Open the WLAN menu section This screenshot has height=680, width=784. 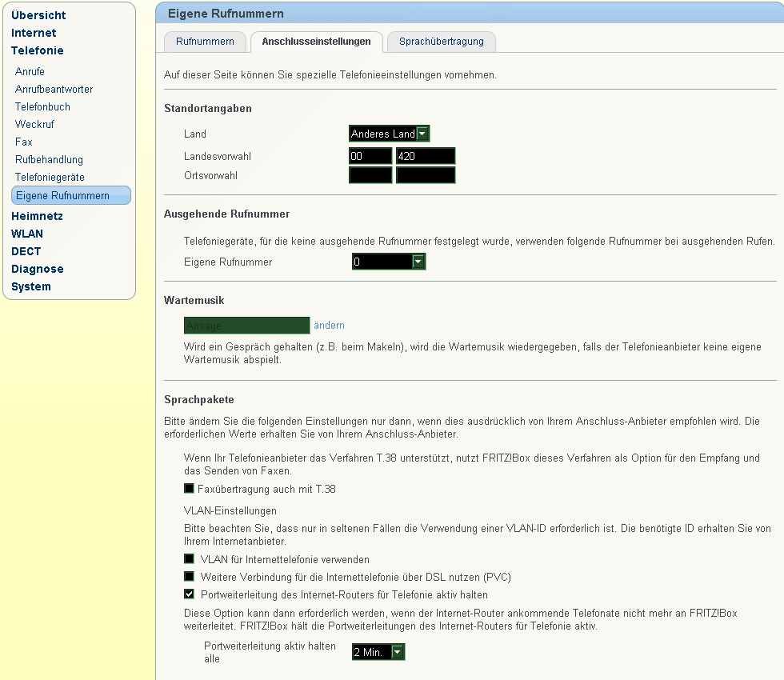tap(27, 234)
